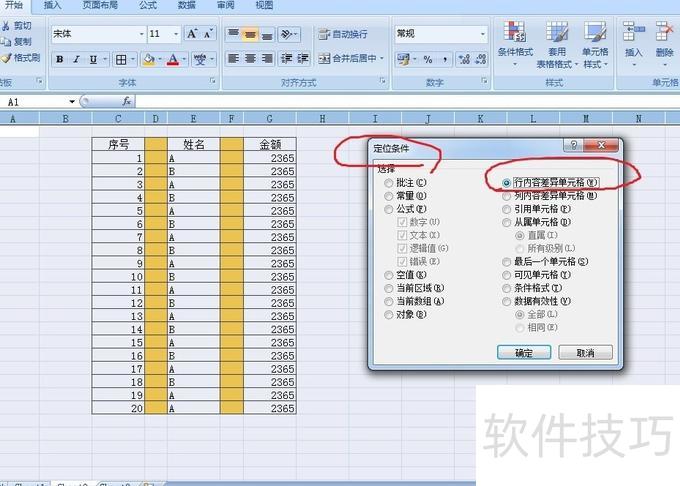The width and height of the screenshot is (680, 486).
Task: Switch to the 开始 ribbon tab
Action: [13, 5]
